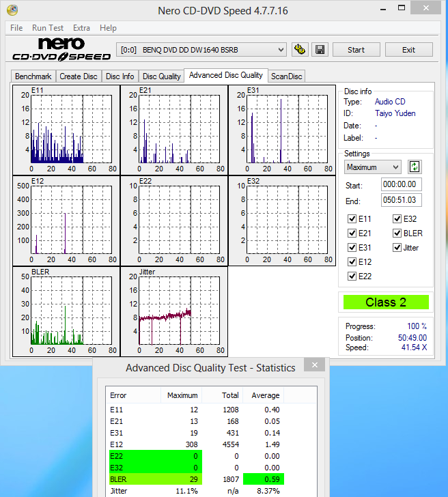Click the E21 error graph

(x=174, y=130)
